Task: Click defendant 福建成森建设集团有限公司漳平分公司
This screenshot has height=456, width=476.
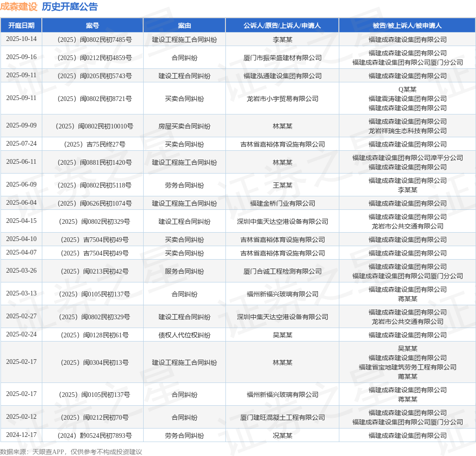Action: tap(407, 158)
